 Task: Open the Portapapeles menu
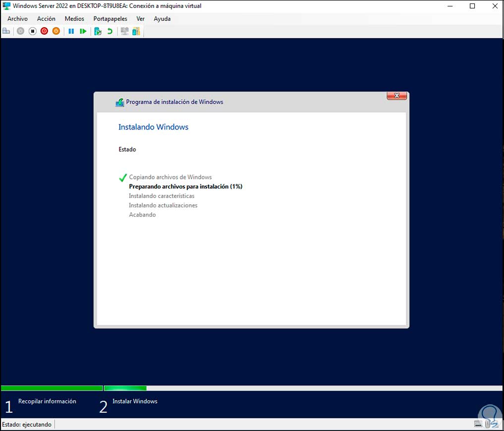click(110, 19)
